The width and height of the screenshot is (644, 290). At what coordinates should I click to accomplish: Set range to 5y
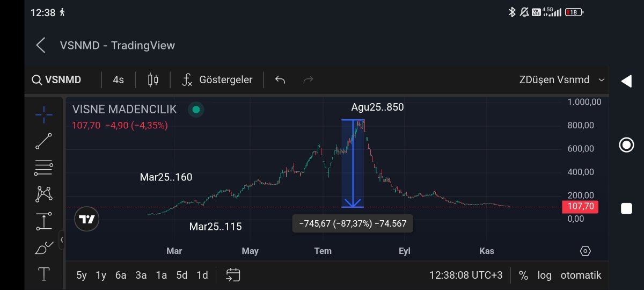point(82,275)
